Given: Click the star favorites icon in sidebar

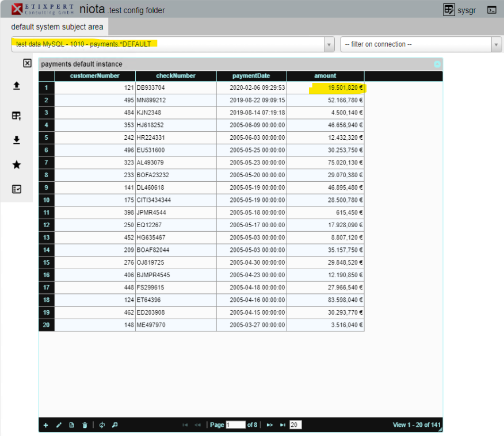Looking at the screenshot, I should click(17, 165).
